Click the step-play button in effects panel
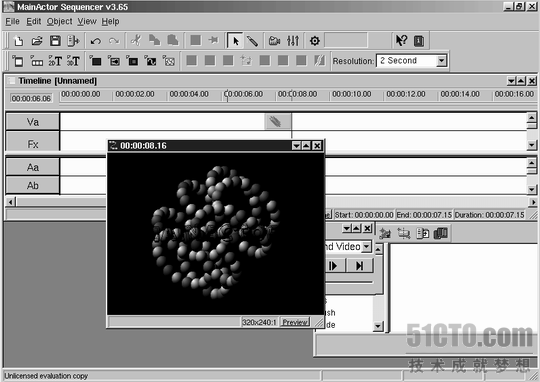Screen dimensions: 540x382 [x=333, y=266]
